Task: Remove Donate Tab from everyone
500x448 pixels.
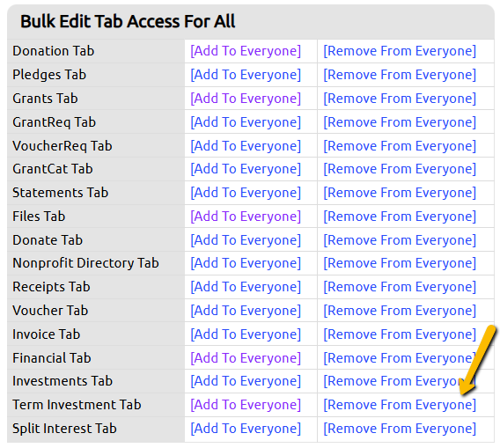Action: (x=400, y=240)
